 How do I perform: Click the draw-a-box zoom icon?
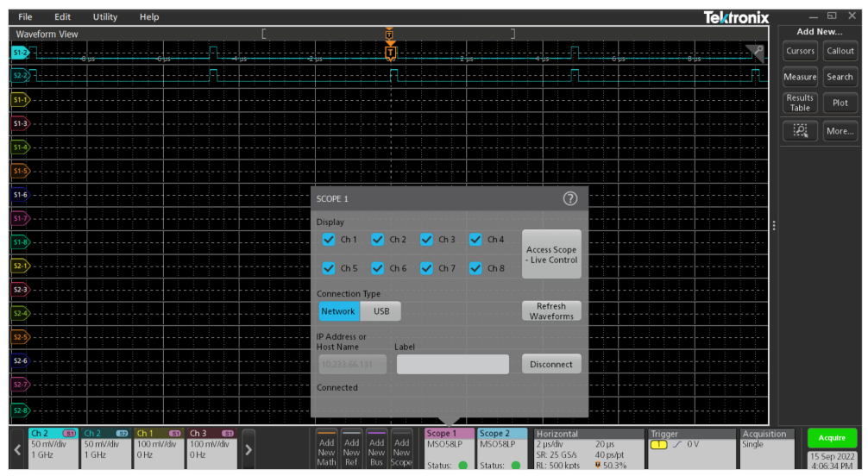[800, 130]
